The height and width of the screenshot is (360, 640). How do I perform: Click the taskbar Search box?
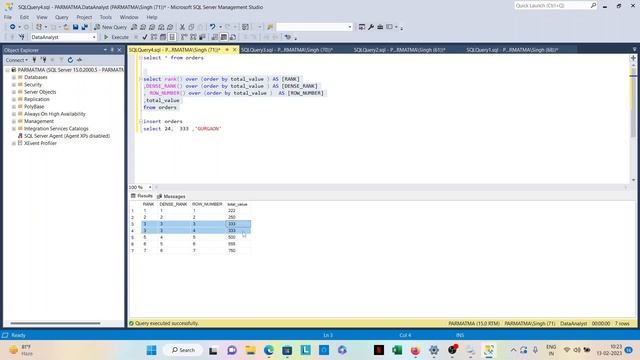tap(183, 350)
